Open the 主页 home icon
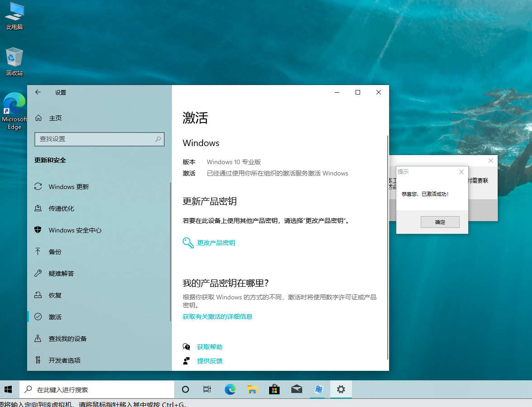Screen dimensions: 532x407 (x=38, y=118)
